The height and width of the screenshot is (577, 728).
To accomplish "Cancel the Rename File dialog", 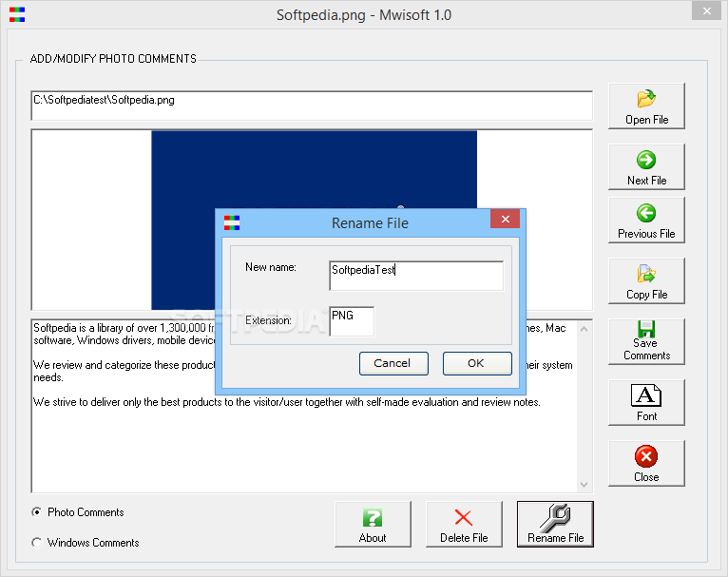I will (x=393, y=363).
